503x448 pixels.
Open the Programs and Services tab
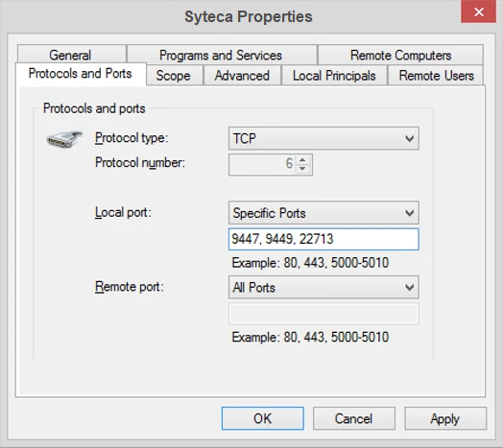tap(222, 55)
